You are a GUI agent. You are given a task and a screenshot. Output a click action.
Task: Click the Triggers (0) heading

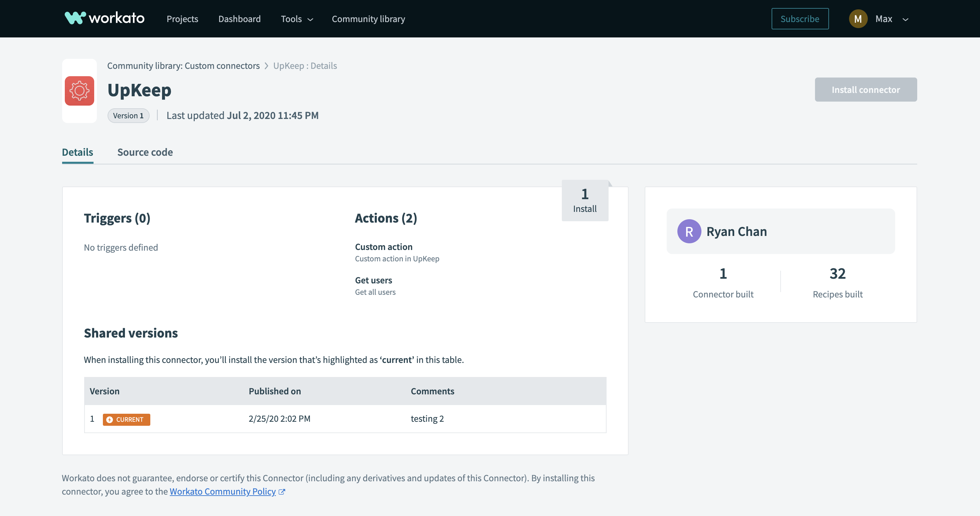pos(117,218)
